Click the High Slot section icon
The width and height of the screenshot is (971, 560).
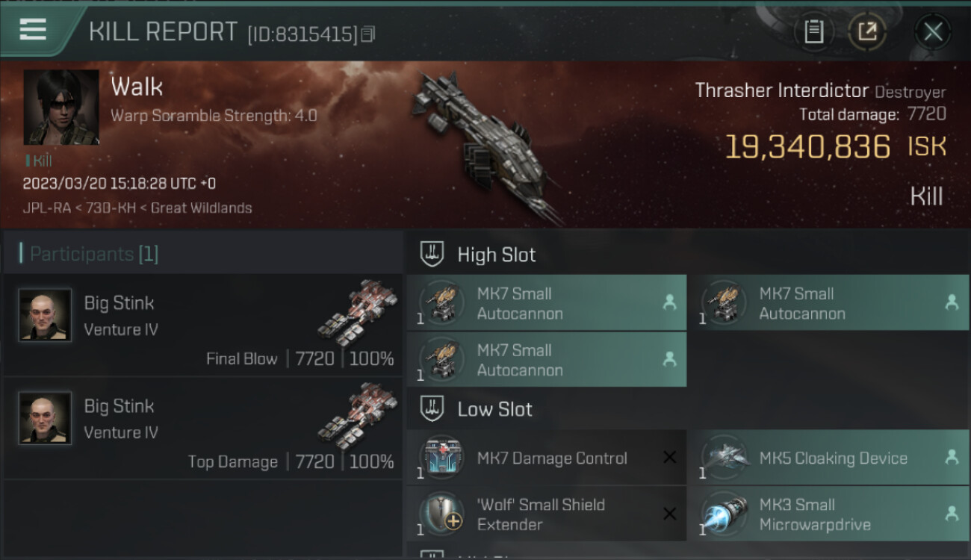tap(432, 254)
